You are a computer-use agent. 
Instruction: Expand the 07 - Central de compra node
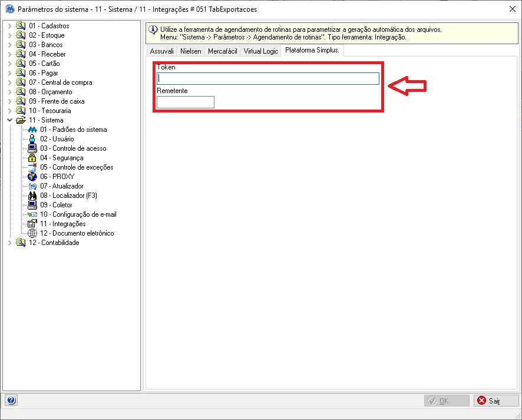click(x=9, y=82)
